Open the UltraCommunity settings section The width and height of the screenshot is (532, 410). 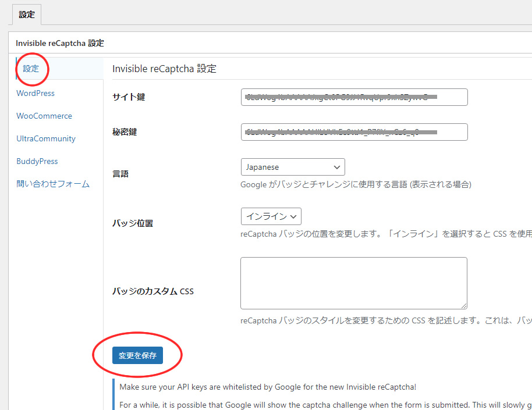pyautogui.click(x=46, y=138)
